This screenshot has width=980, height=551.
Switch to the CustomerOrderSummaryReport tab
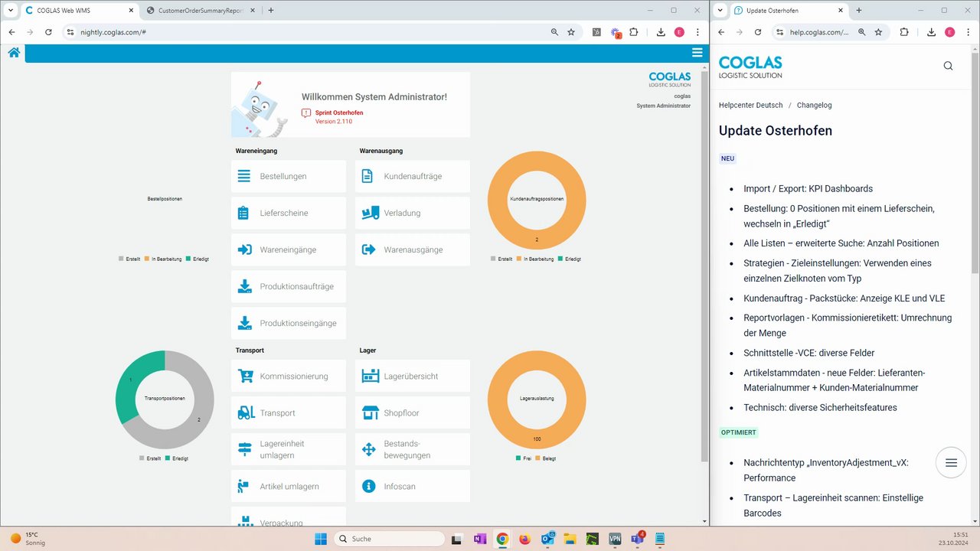[201, 11]
